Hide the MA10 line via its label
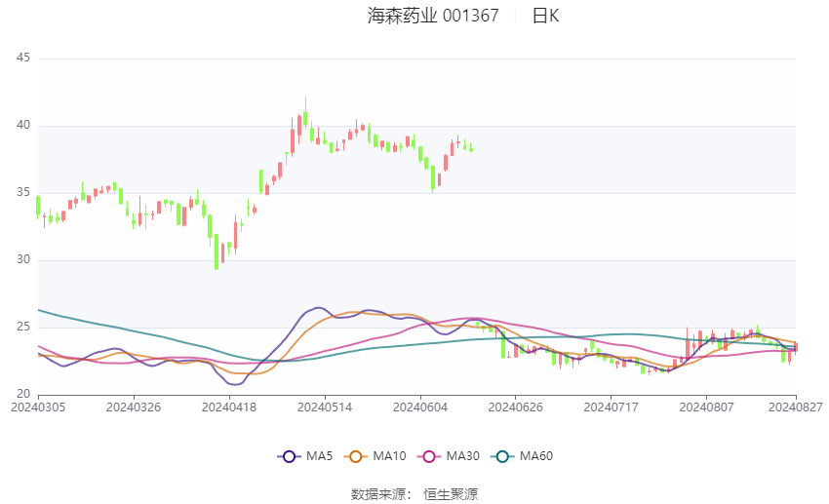 [390, 455]
